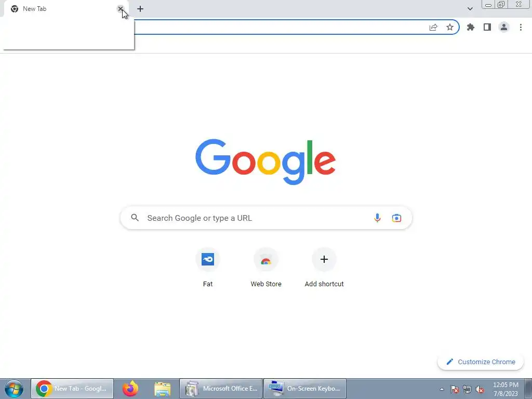Close the New Tab tab
The height and width of the screenshot is (399, 532).
pos(121,9)
